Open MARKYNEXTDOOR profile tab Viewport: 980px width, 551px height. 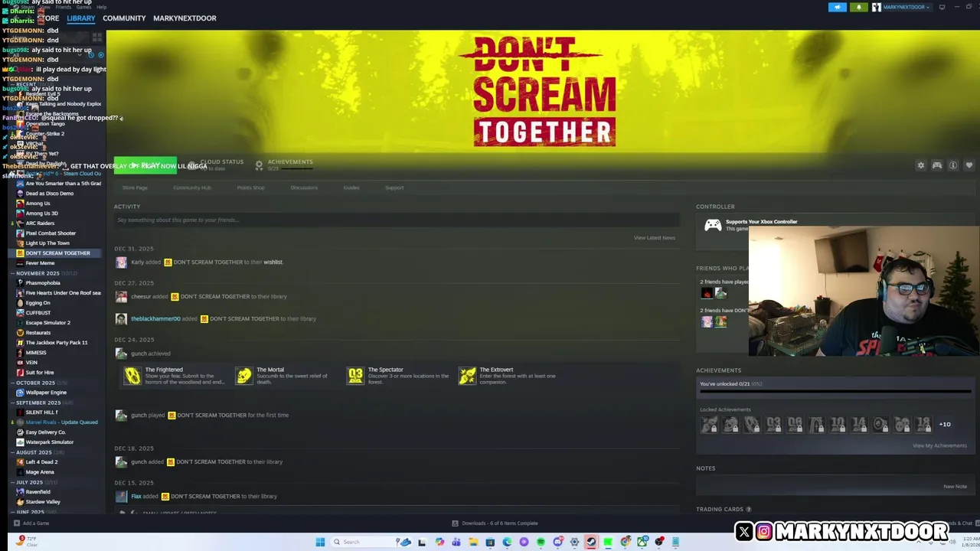point(185,18)
